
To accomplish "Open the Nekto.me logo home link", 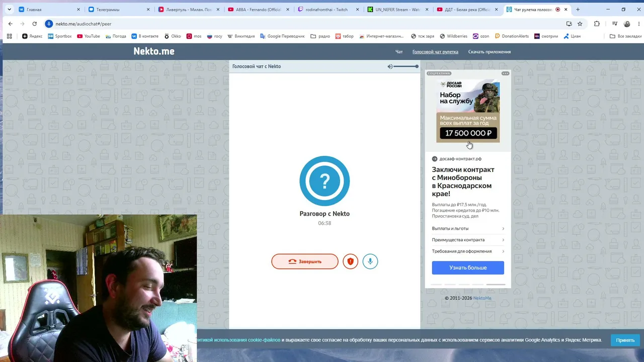I will coord(154,51).
